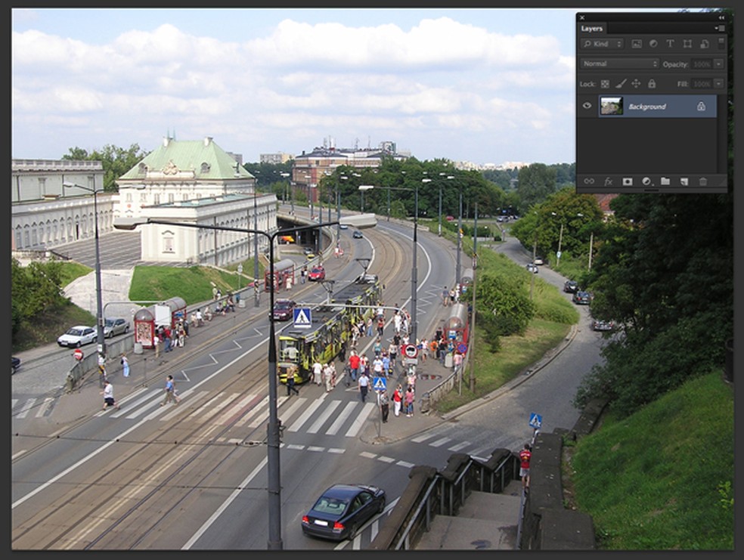Select the Background layer name

(x=647, y=107)
